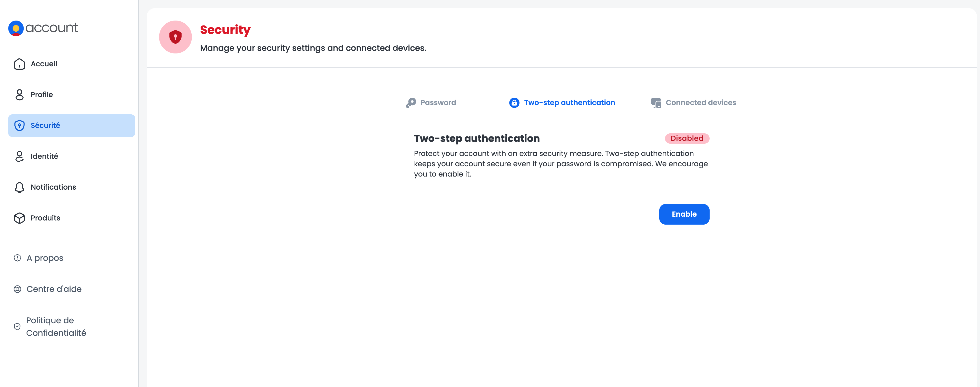Switch to the Password tab
Image resolution: width=980 pixels, height=387 pixels.
tap(438, 103)
